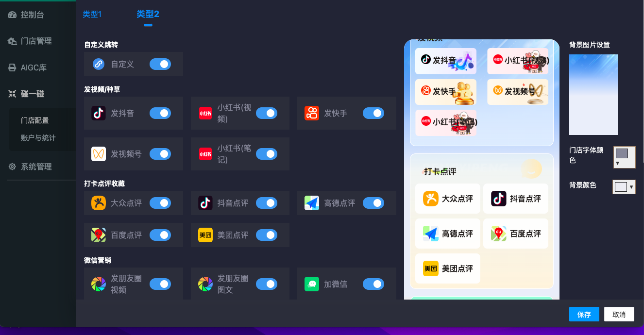Click the 小红书 icon for 小红书(视频) row

point(205,113)
